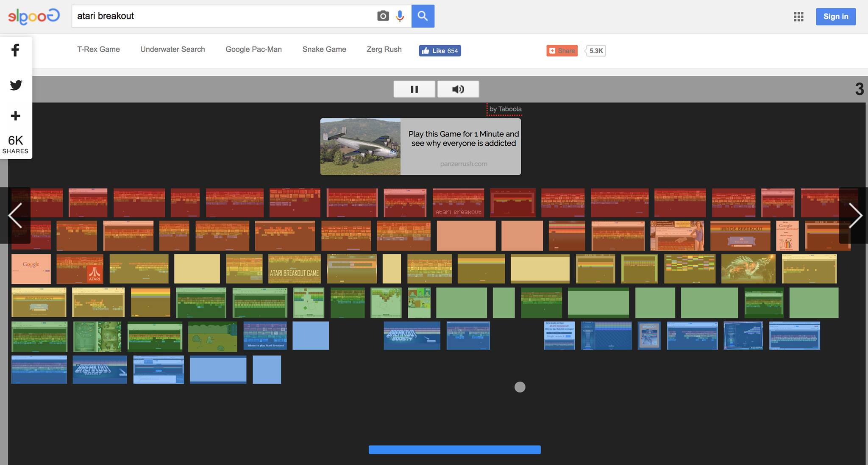
Task: Click the 'by Taboola' link
Action: pos(505,109)
